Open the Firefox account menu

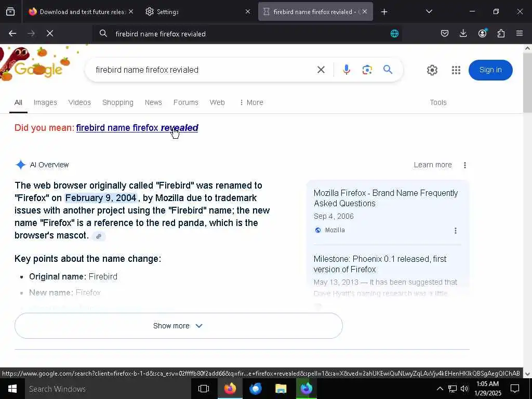pyautogui.click(x=482, y=33)
